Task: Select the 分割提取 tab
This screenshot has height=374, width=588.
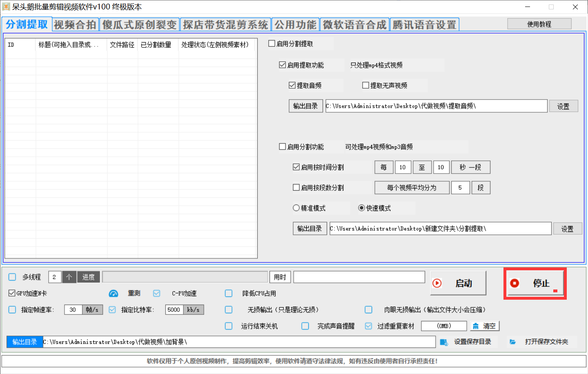Action: [27, 24]
